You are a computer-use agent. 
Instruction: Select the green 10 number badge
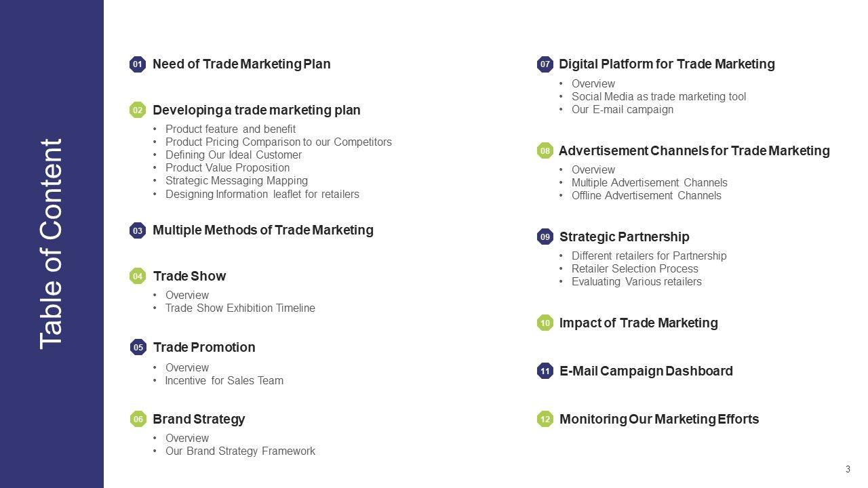click(x=545, y=323)
